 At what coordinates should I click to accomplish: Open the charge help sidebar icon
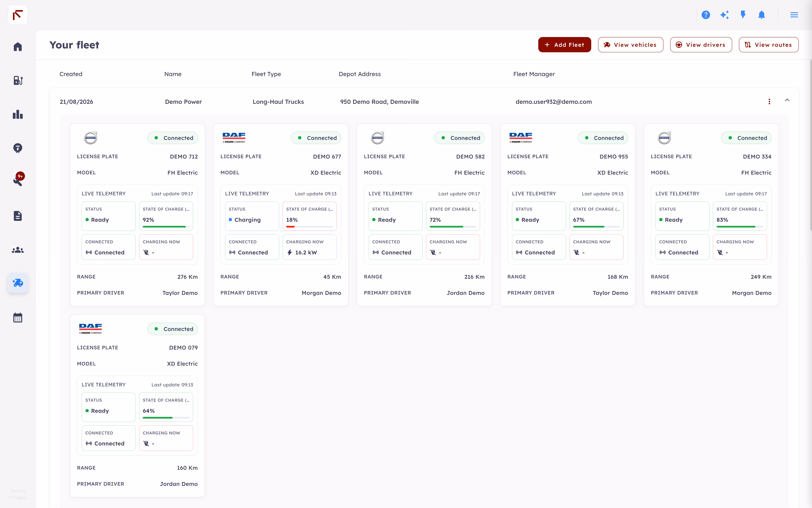point(18,148)
